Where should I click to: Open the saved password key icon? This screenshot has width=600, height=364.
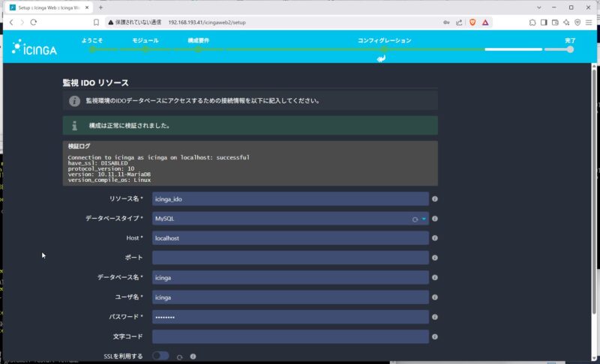click(446, 22)
